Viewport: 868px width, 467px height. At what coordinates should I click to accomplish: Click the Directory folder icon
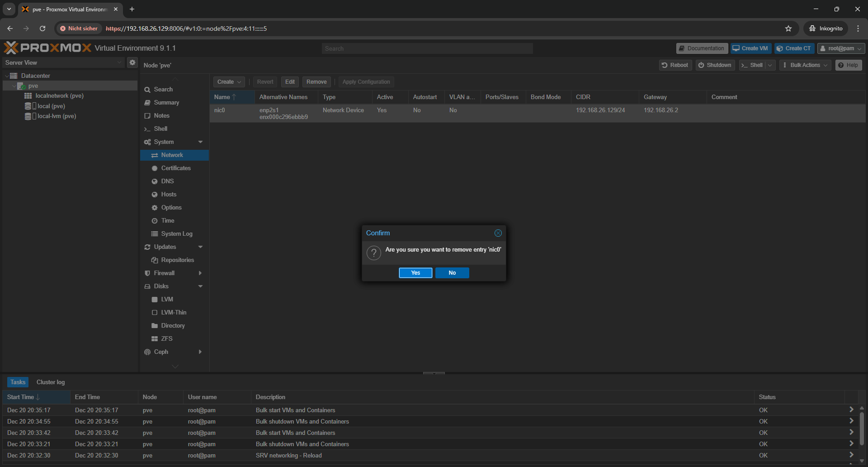155,326
